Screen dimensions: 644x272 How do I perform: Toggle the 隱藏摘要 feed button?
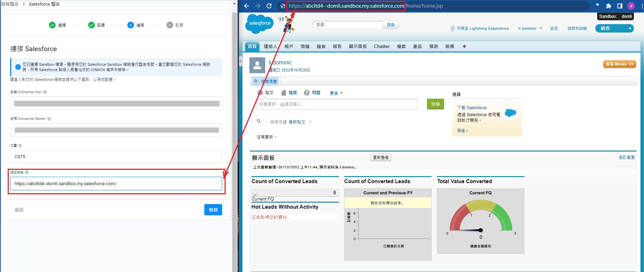point(265,81)
